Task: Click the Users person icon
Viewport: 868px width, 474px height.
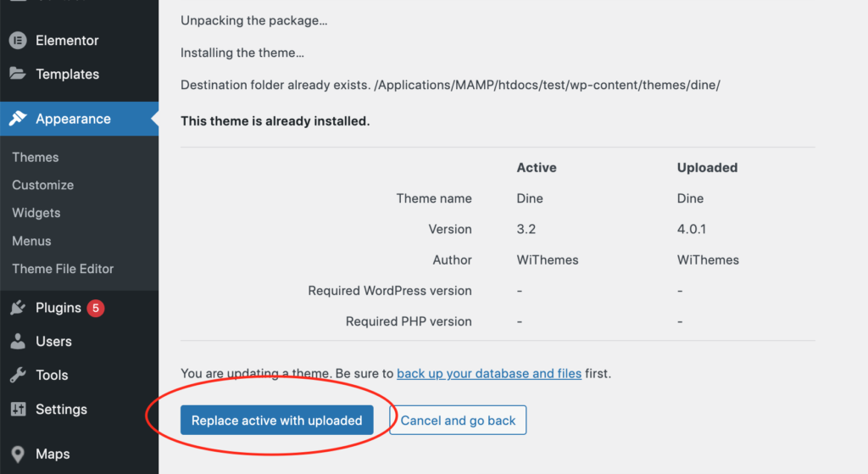Action: tap(18, 341)
